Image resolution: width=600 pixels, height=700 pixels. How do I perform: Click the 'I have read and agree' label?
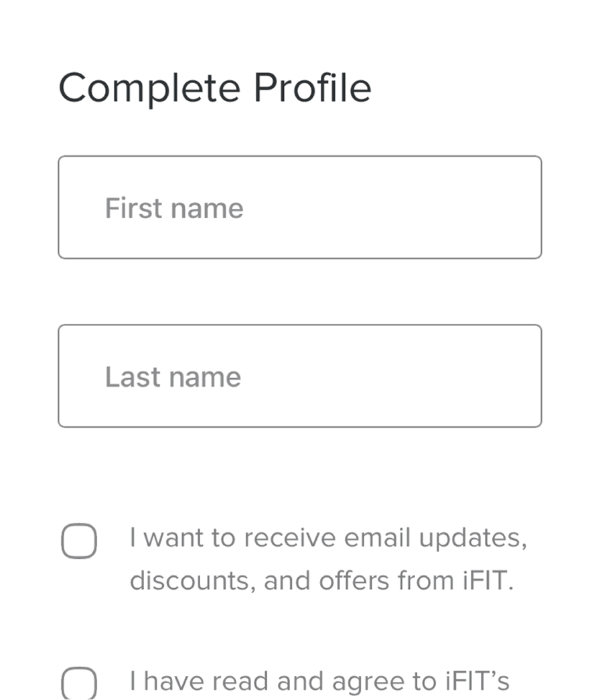pyautogui.click(x=319, y=681)
